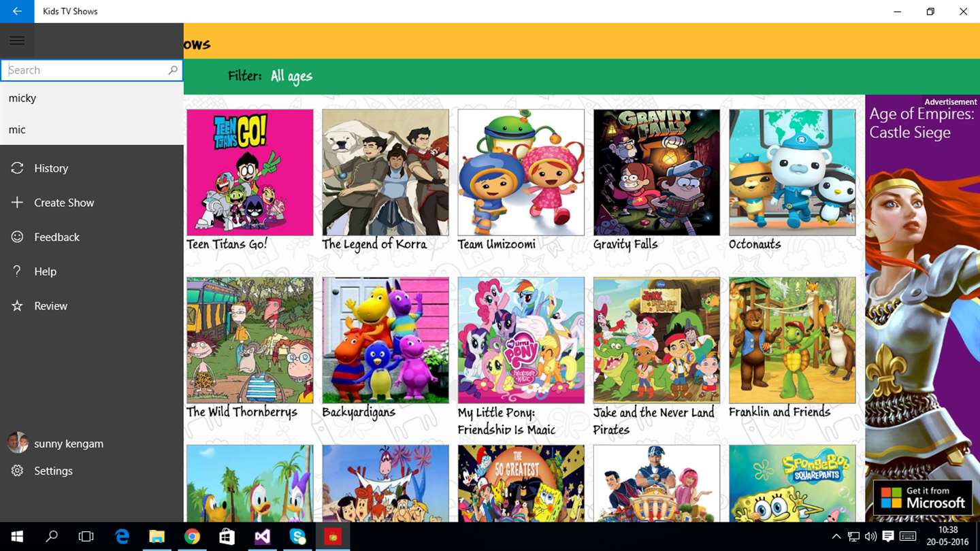980x551 pixels.
Task: Click the network tray icon
Action: 853,537
